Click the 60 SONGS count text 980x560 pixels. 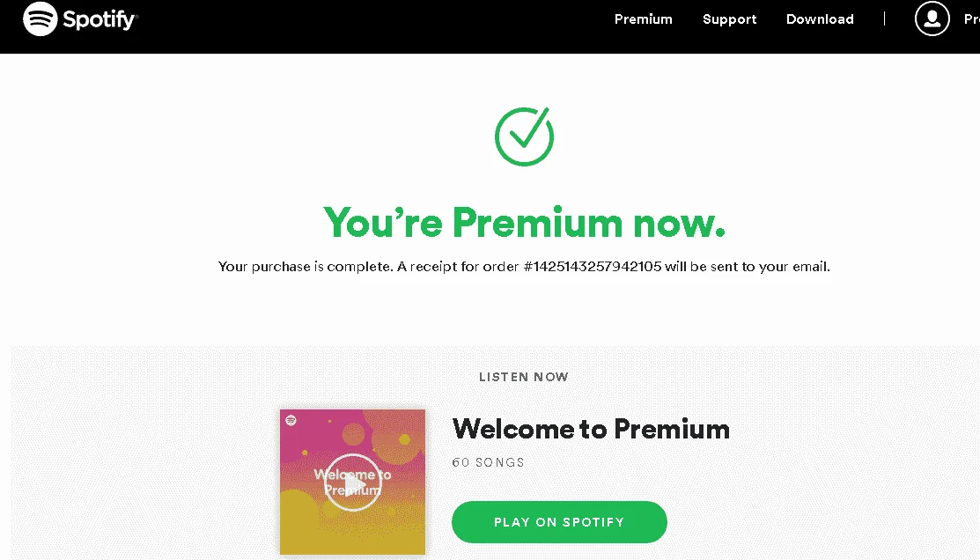point(488,462)
